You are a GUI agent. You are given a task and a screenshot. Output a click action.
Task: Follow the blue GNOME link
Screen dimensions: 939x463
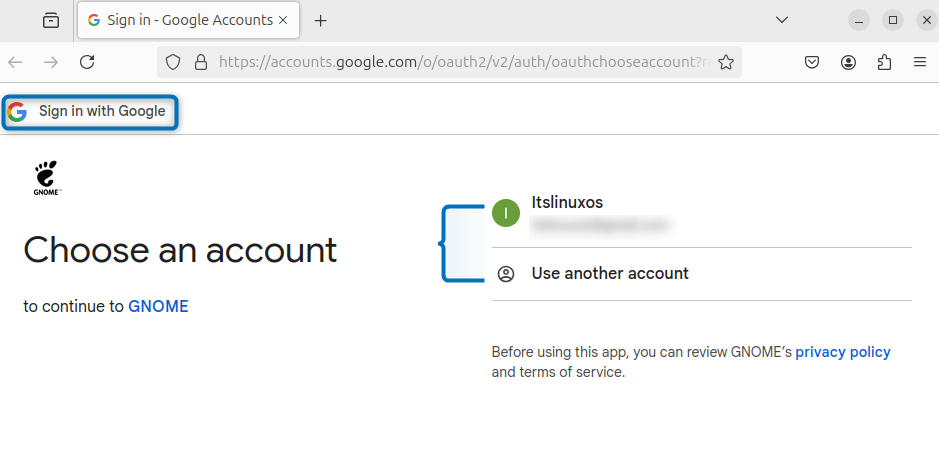tap(159, 307)
